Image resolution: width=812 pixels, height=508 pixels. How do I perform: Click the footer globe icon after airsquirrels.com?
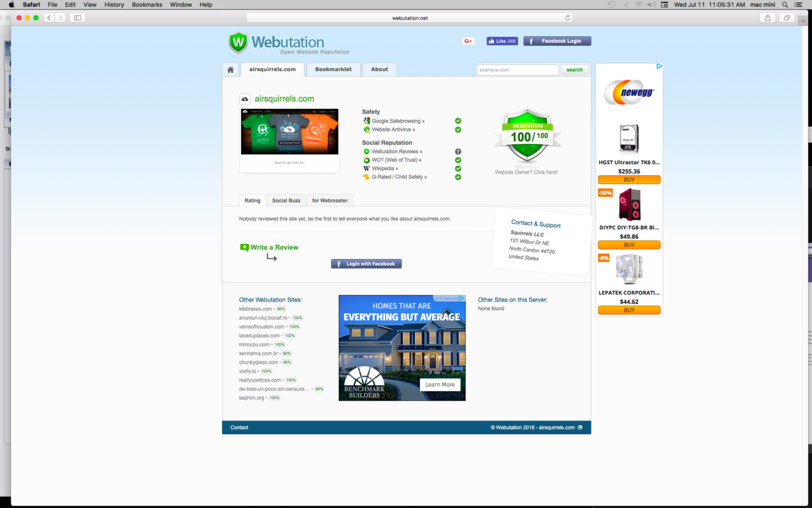(580, 427)
